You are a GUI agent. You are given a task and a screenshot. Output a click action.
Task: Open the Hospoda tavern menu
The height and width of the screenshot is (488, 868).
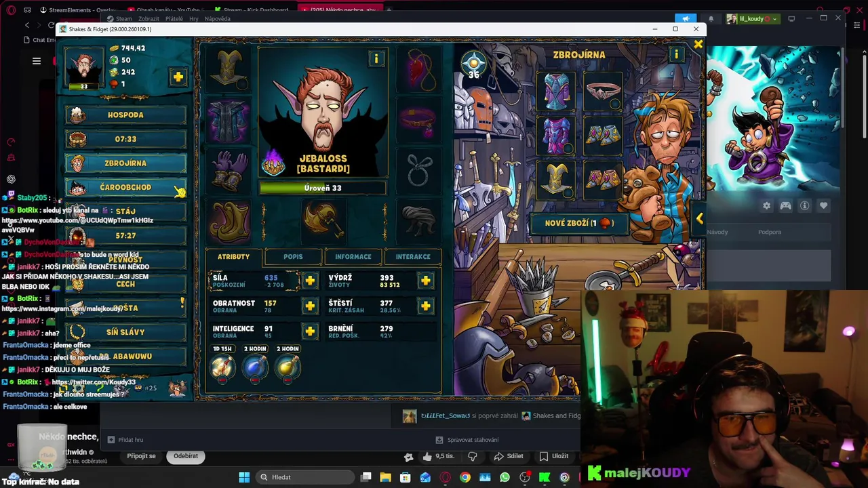tap(125, 115)
